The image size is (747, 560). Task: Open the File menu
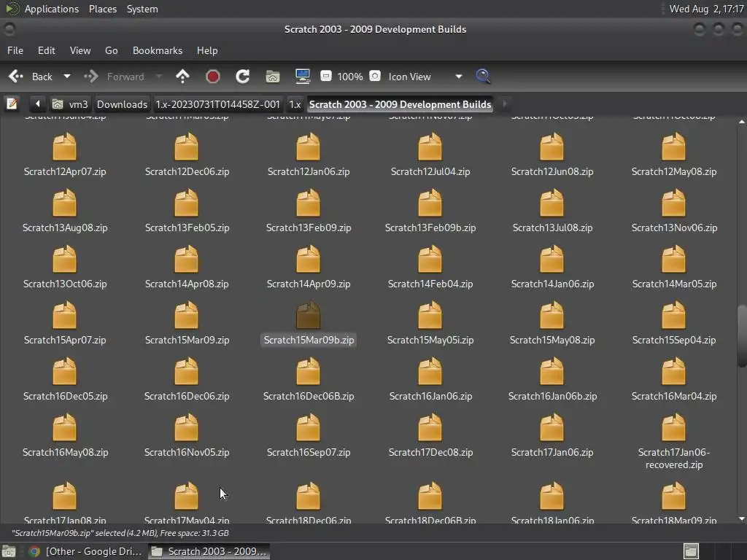point(15,50)
